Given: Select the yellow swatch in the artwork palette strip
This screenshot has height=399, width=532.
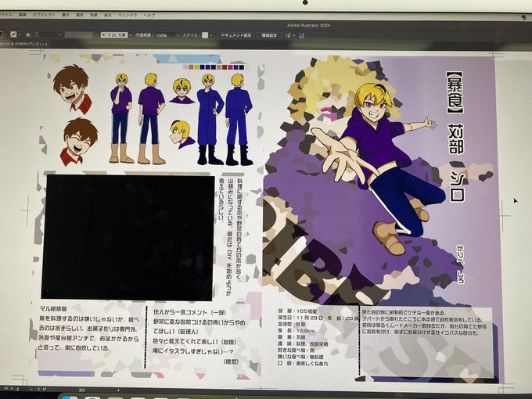Looking at the screenshot, I should coord(196,67).
